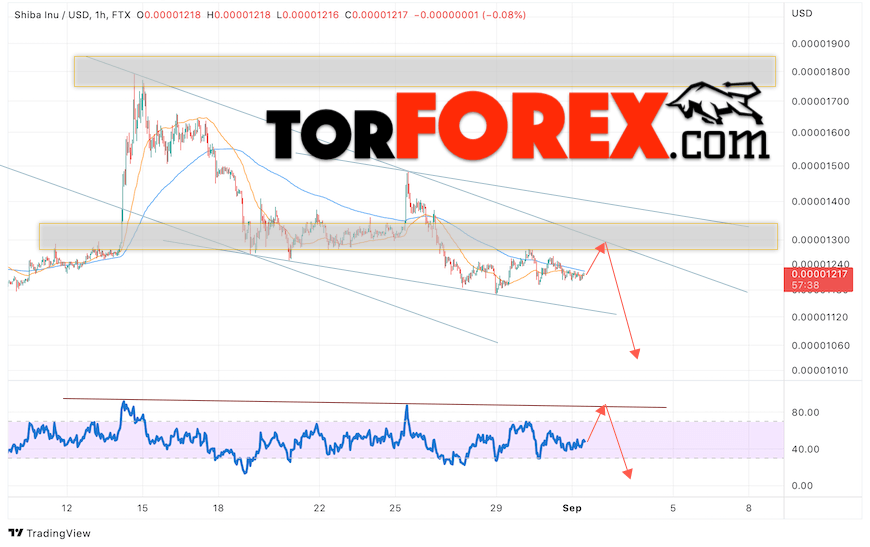Click the date label 25 on the time axis
870x547 pixels.
tap(395, 508)
